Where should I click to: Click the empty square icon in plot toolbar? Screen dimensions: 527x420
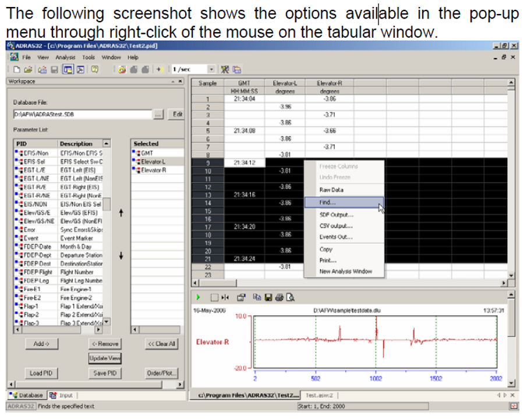point(214,297)
